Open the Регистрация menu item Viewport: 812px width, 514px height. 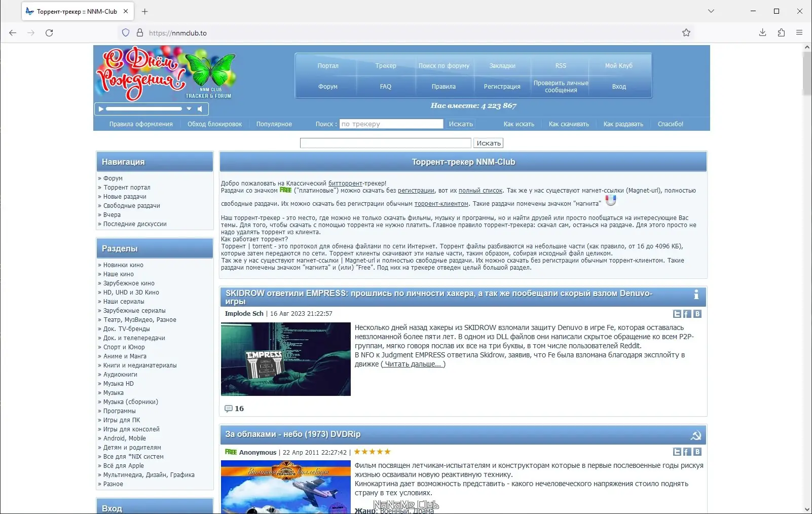(x=502, y=87)
